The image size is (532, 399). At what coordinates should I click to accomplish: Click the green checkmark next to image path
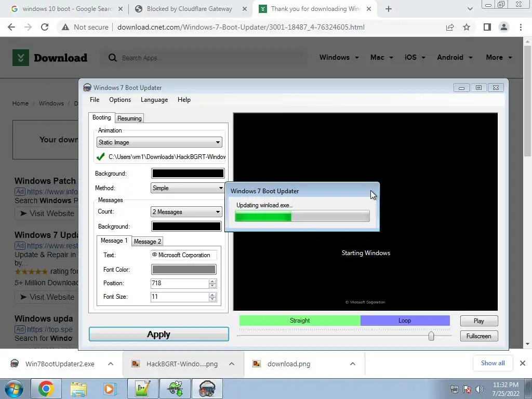click(100, 157)
